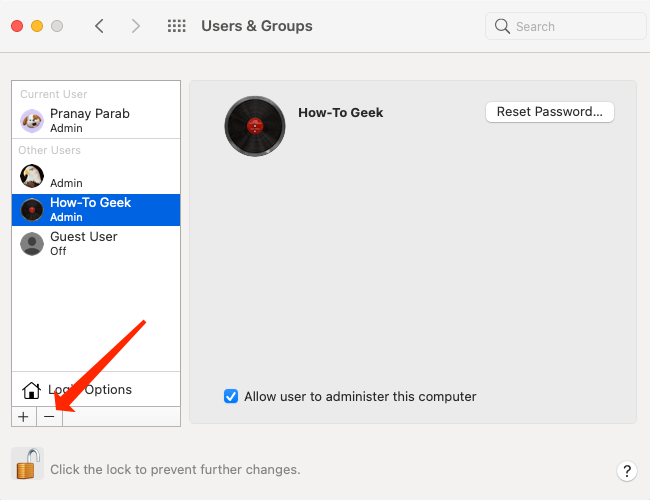650x500 pixels.
Task: Focus the Search field
Action: pos(565,27)
